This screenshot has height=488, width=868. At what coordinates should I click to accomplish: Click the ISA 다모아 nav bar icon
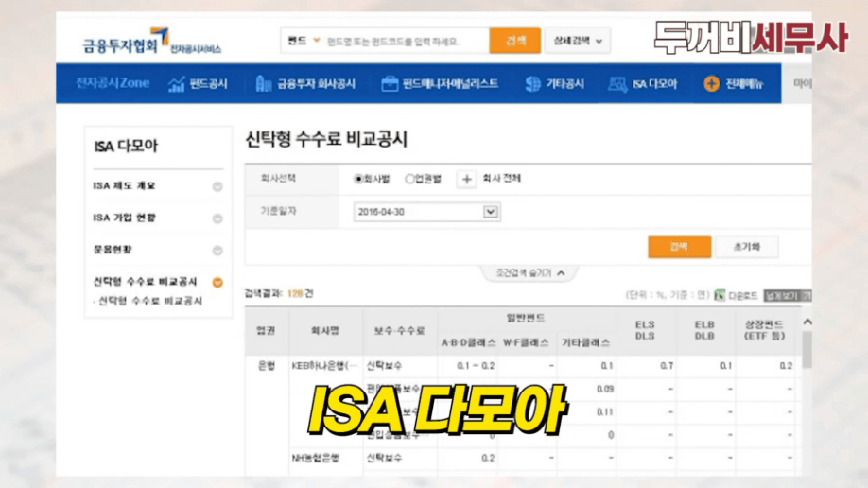[x=618, y=84]
